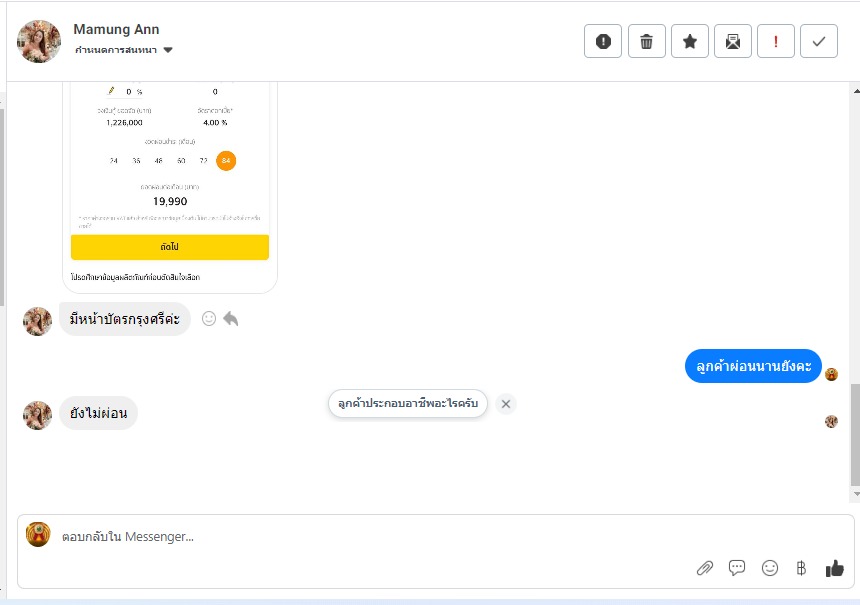
Task: React to the Krungsri card message with emoji
Action: [209, 319]
